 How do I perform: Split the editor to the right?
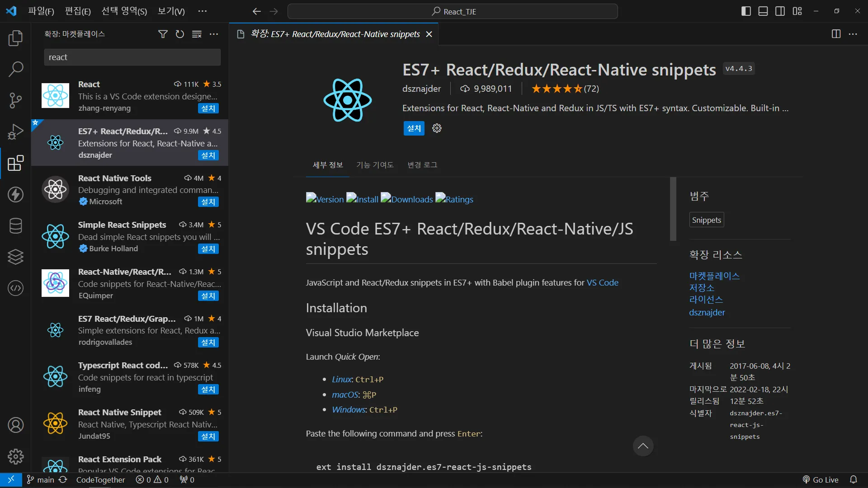click(x=836, y=34)
